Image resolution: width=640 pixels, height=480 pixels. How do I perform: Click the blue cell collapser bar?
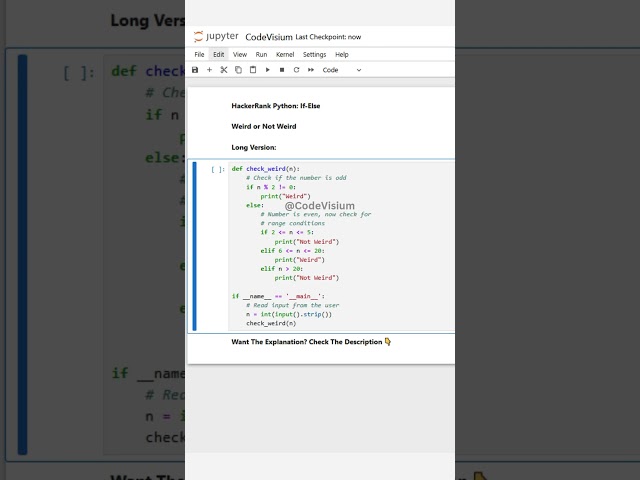(x=194, y=246)
